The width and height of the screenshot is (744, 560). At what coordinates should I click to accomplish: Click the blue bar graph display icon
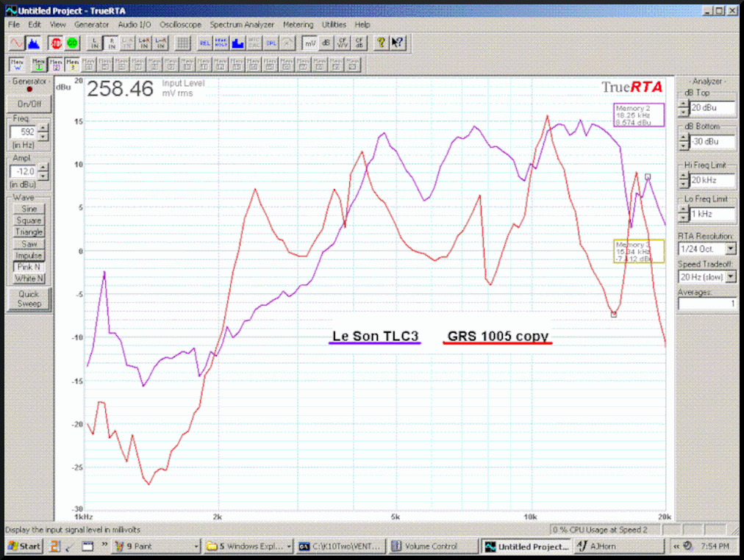(237, 43)
